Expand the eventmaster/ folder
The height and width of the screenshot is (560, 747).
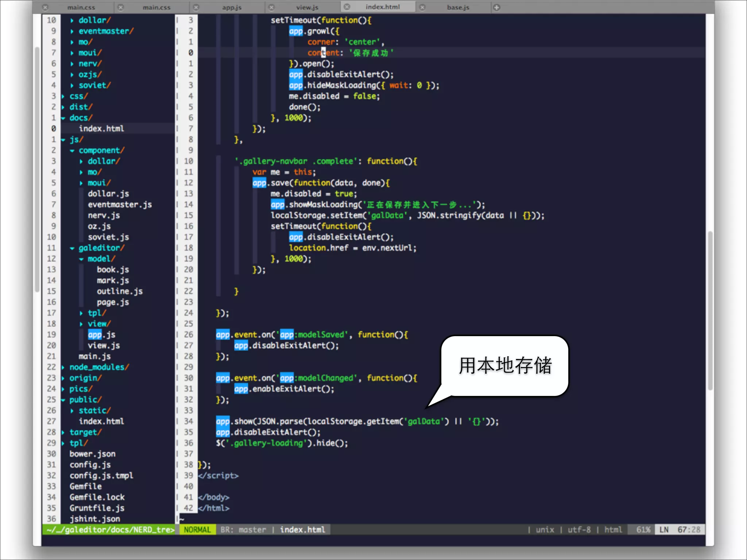point(72,31)
